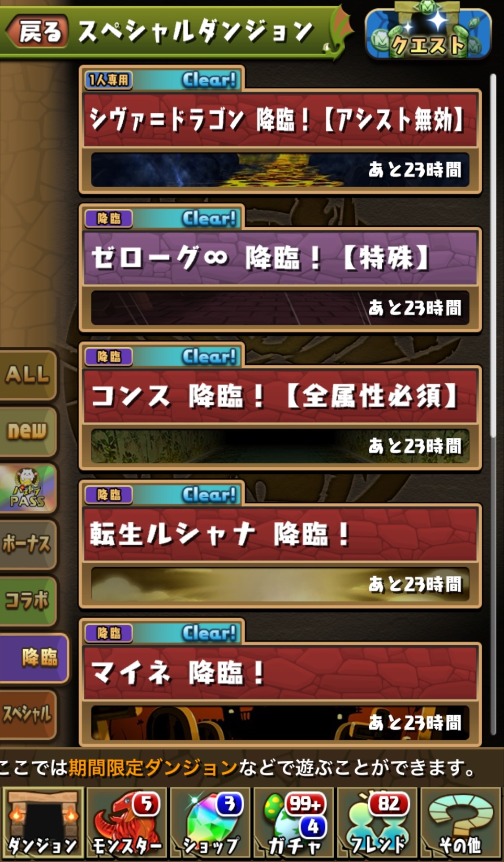The width and height of the screenshot is (504, 862).
Task: Select the ALL filter tab
Action: pos(28,375)
